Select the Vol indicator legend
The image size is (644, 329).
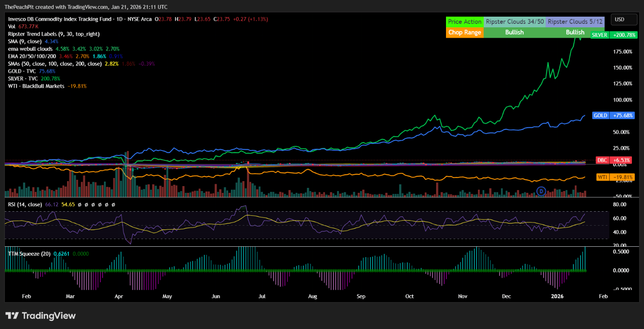[x=12, y=27]
